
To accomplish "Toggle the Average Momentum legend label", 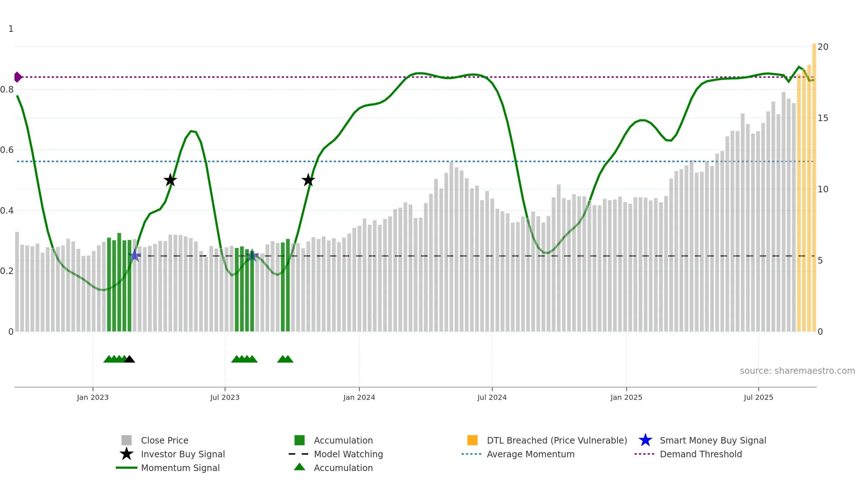I will click(x=531, y=454).
